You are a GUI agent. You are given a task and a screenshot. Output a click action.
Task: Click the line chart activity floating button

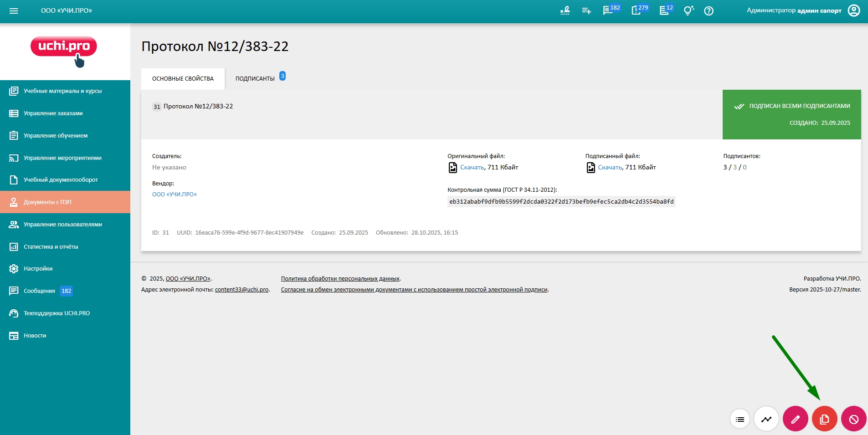click(766, 419)
